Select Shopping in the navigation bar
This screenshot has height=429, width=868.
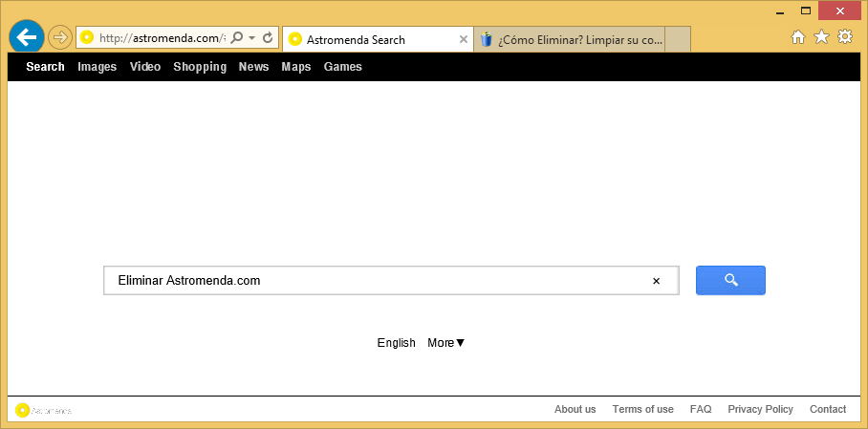coord(200,67)
